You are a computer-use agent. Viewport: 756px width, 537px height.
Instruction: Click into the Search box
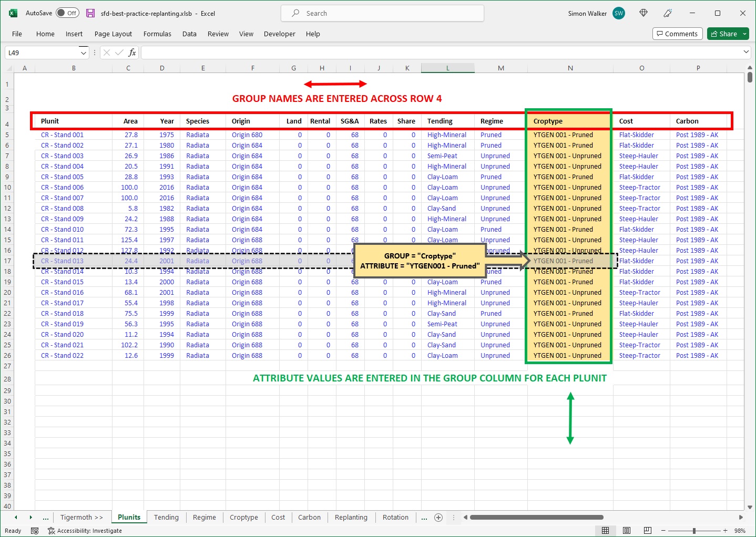tap(382, 13)
